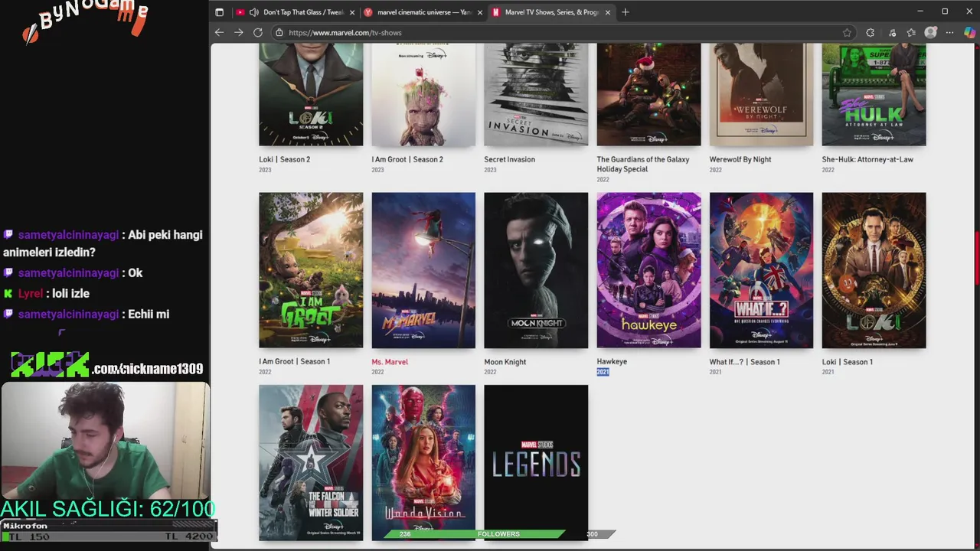Open the Moon Knight poster

pyautogui.click(x=536, y=270)
